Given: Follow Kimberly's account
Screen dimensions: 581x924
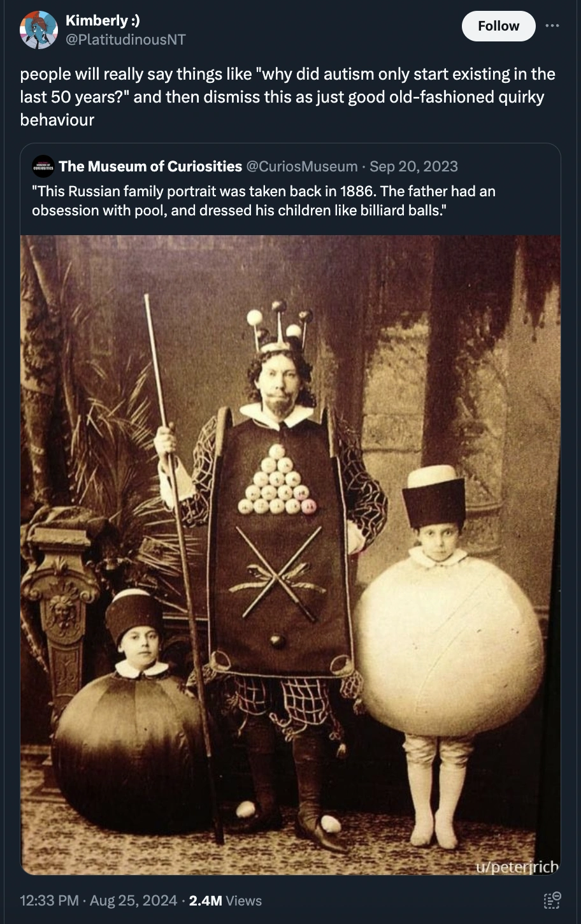Looking at the screenshot, I should 498,26.
